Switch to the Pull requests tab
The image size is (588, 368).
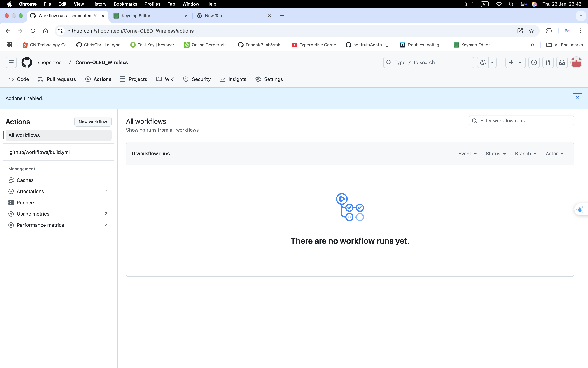[57, 79]
